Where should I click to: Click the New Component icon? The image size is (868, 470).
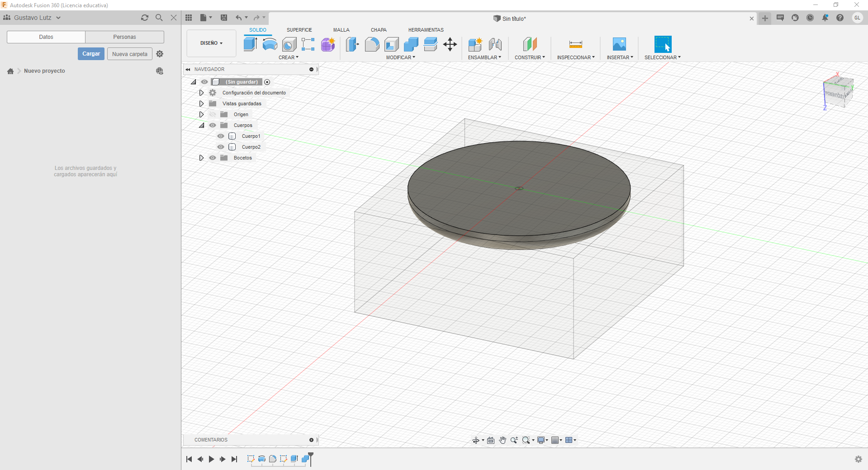coord(475,44)
